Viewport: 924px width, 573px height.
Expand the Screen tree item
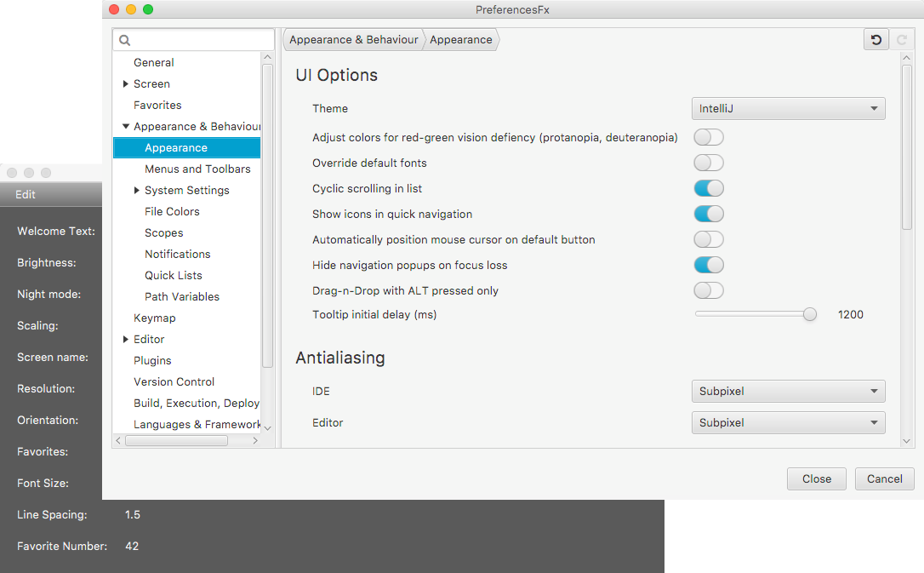(125, 83)
